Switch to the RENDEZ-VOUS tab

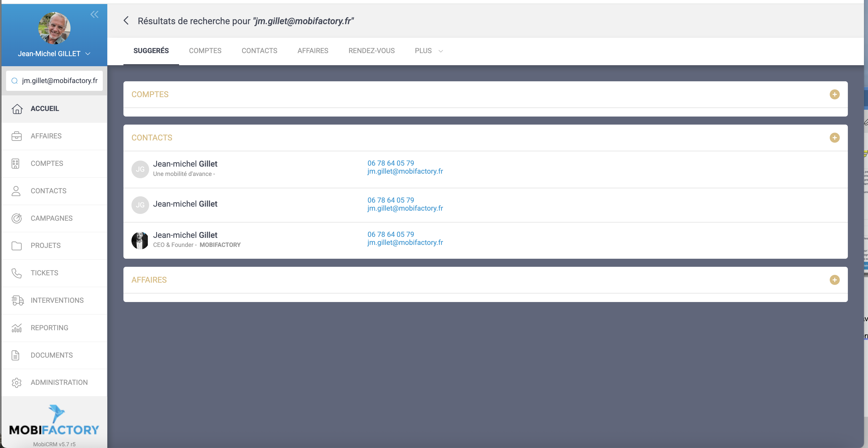(x=371, y=51)
